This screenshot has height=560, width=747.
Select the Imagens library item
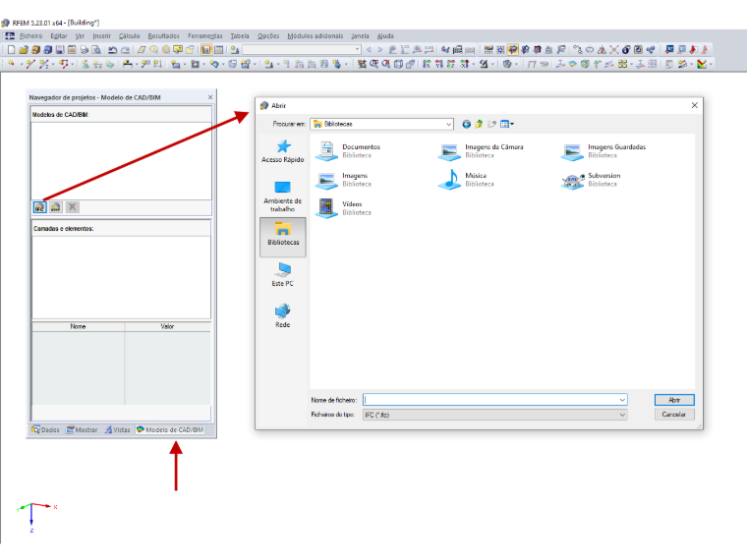[344, 180]
